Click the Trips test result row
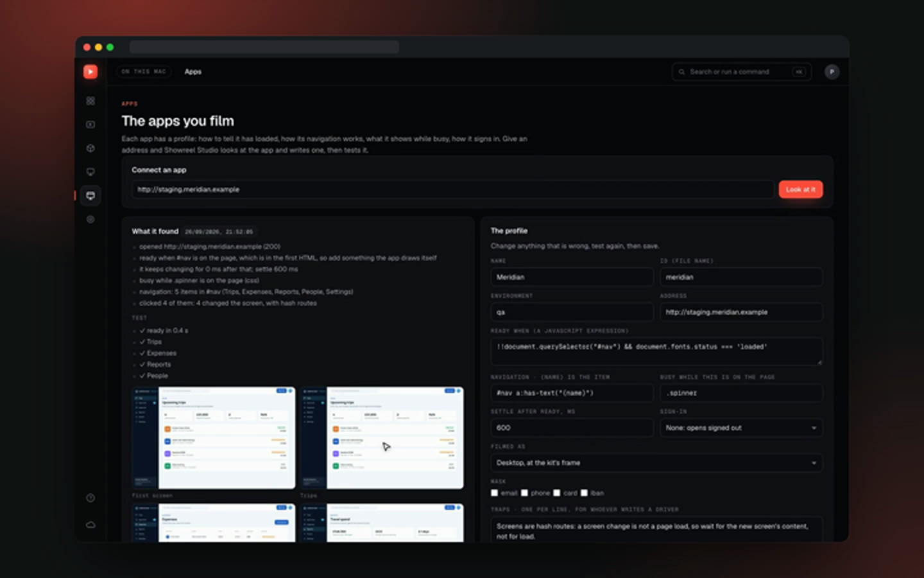The width and height of the screenshot is (924, 578). click(151, 342)
